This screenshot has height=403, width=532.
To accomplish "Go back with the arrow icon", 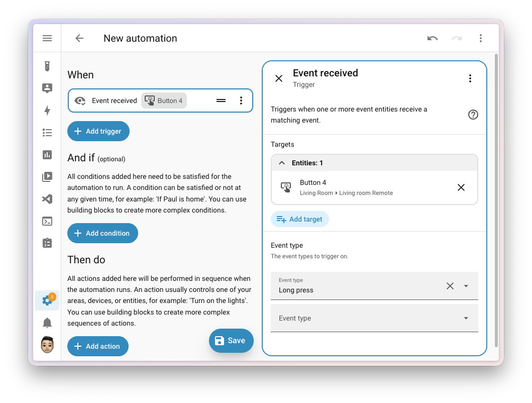I will pos(79,38).
